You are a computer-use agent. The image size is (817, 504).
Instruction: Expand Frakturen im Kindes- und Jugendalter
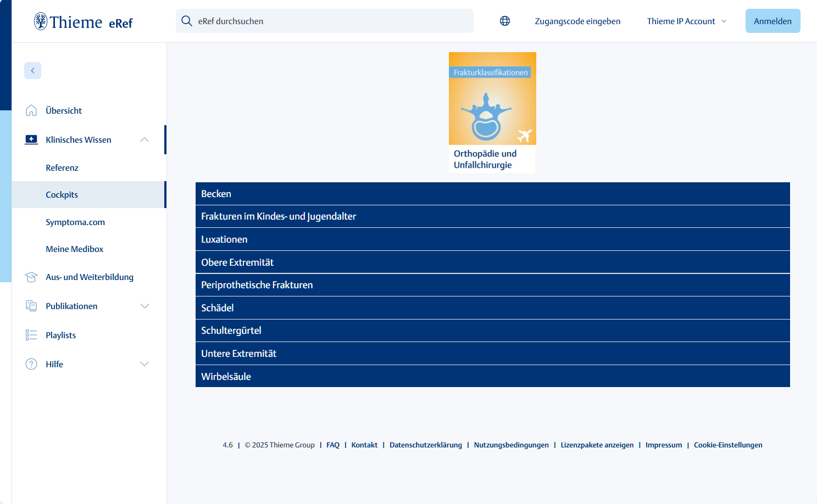pos(493,216)
